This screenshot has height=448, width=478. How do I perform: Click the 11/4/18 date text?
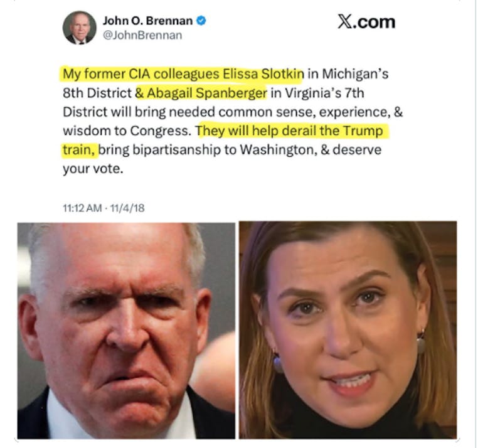click(x=127, y=208)
